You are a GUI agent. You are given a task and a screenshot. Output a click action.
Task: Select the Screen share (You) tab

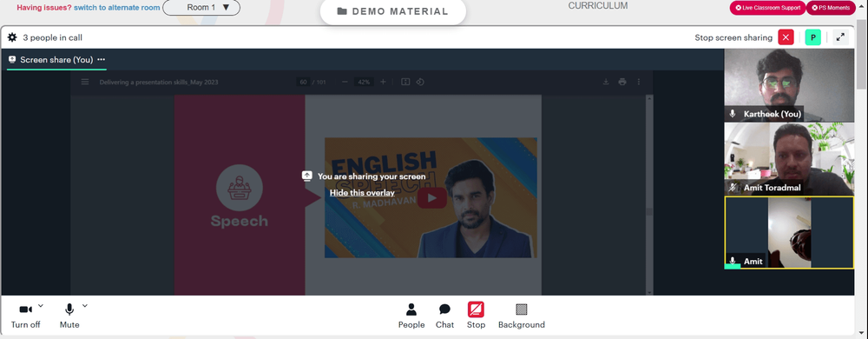56,59
